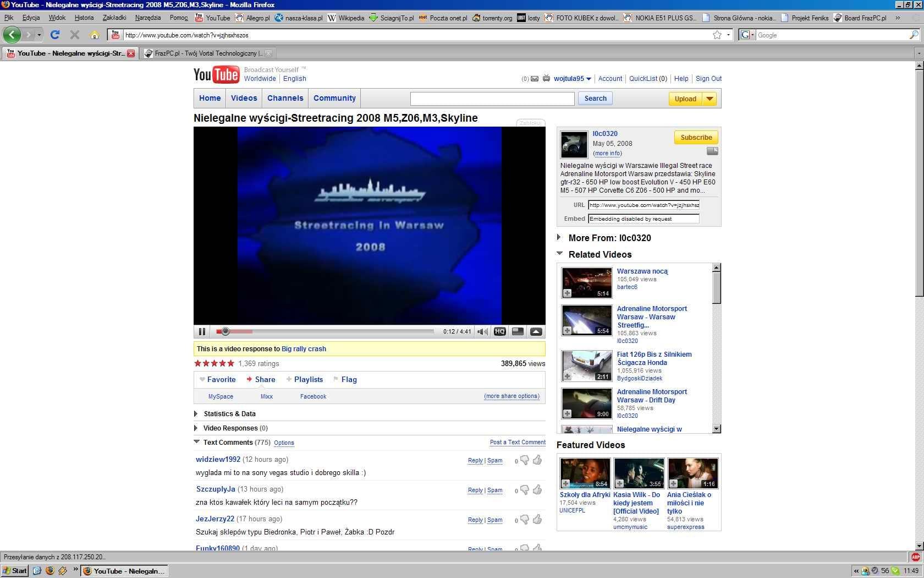Click the Firefox back button
Image resolution: width=924 pixels, height=578 pixels.
12,35
